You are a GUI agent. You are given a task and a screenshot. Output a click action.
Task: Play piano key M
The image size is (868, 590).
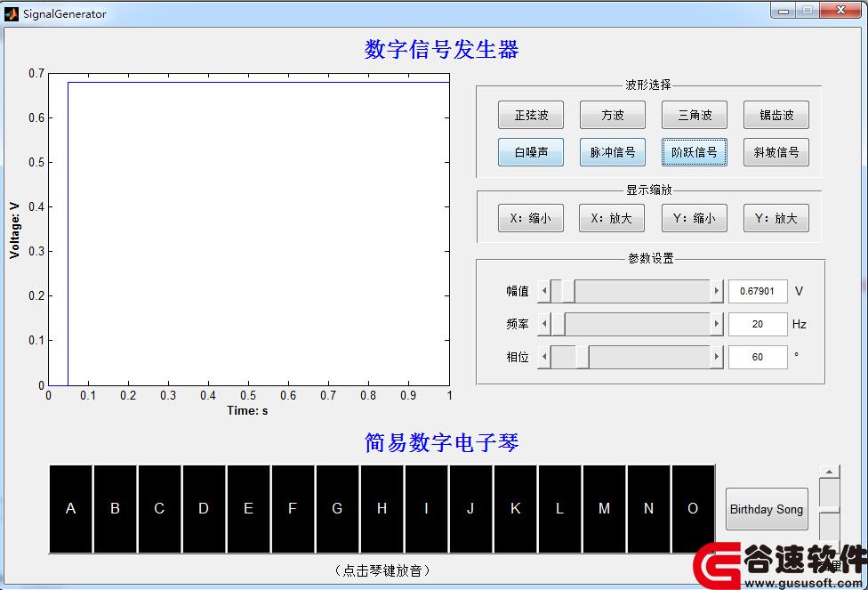[x=604, y=508]
